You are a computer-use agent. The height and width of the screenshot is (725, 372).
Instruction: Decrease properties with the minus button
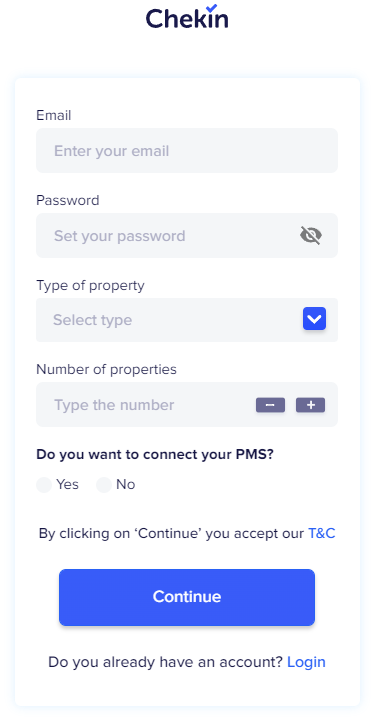[x=270, y=405]
